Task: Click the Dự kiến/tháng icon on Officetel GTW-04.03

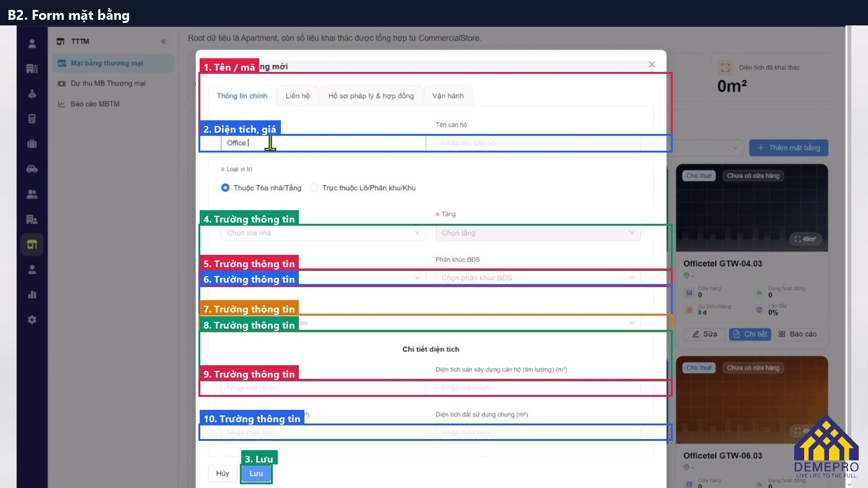Action: (x=689, y=310)
